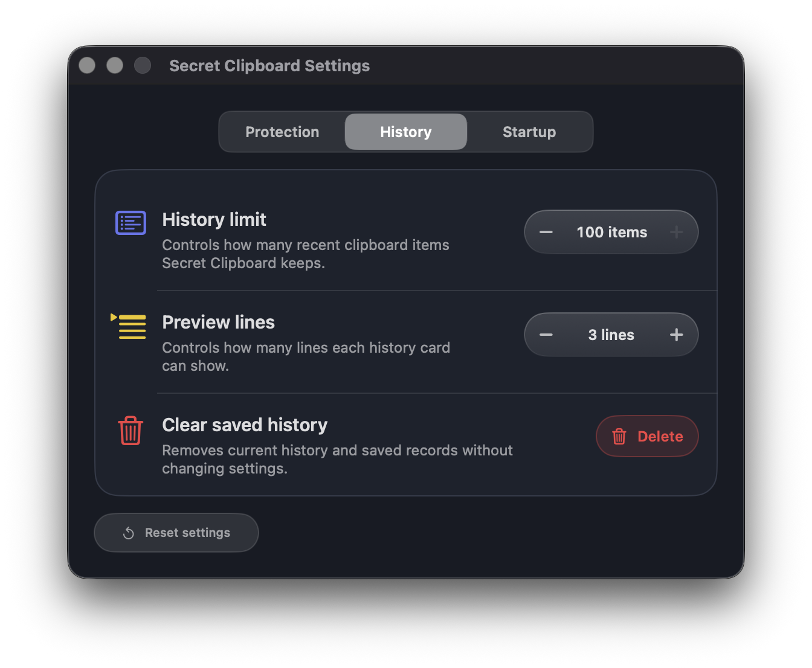Delete saved clipboard history
The image size is (812, 668).
pos(647,436)
